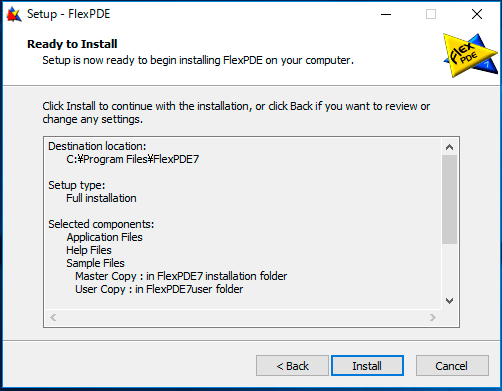The width and height of the screenshot is (502, 391).
Task: Go back with the Back button
Action: [292, 366]
